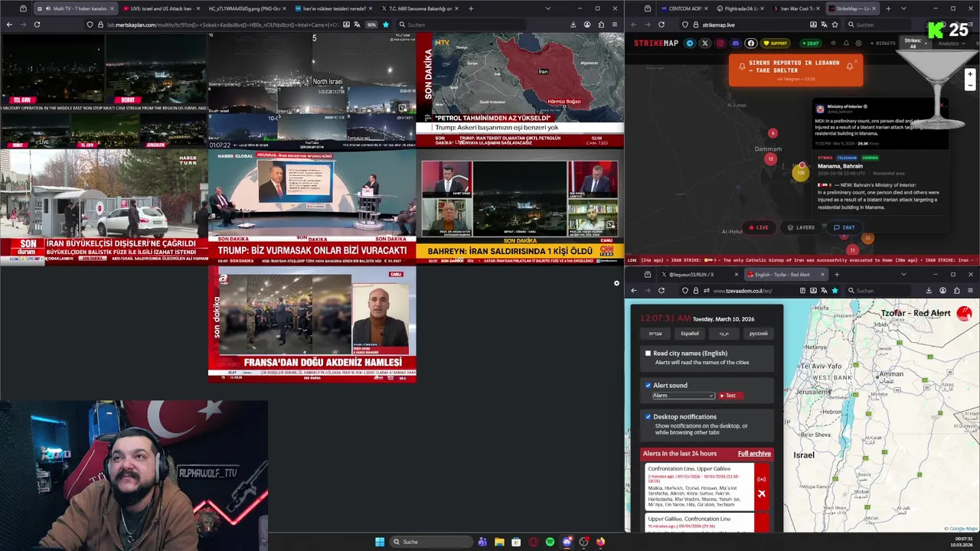Mute StrikeMap sound via speaker icon

[833, 44]
